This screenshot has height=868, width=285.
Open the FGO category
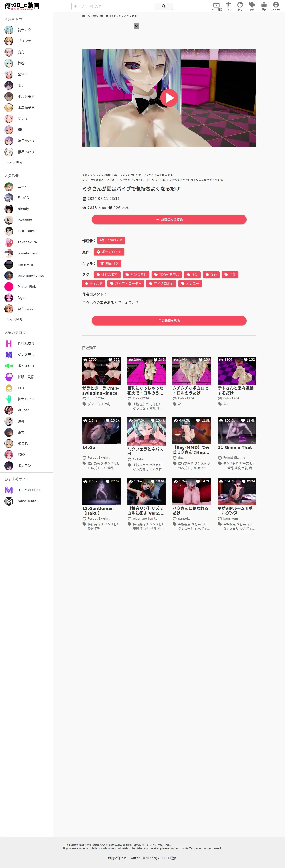[x=21, y=455]
